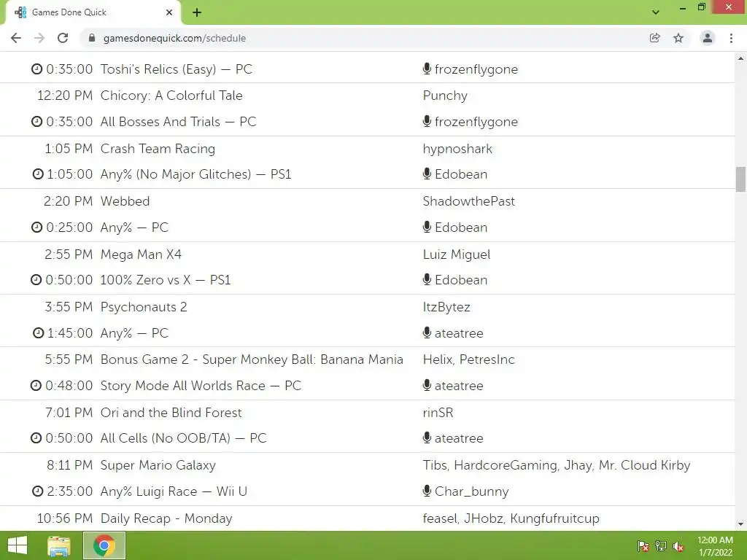
Task: Click the 7:01 PM start time
Action: pyautogui.click(x=69, y=413)
